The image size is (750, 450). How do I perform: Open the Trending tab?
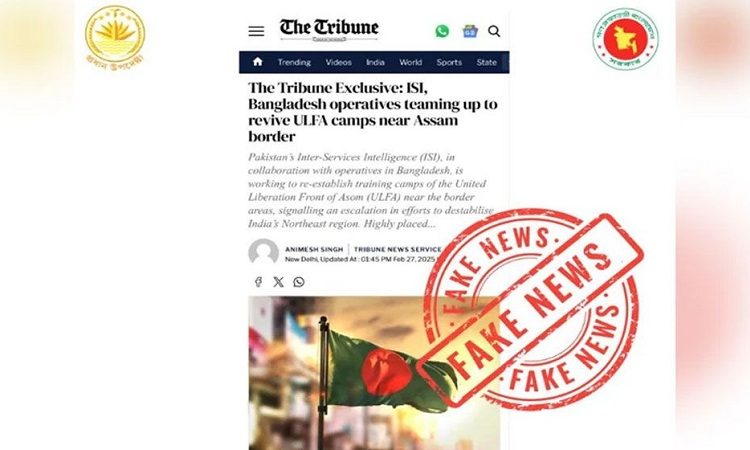pos(294,62)
